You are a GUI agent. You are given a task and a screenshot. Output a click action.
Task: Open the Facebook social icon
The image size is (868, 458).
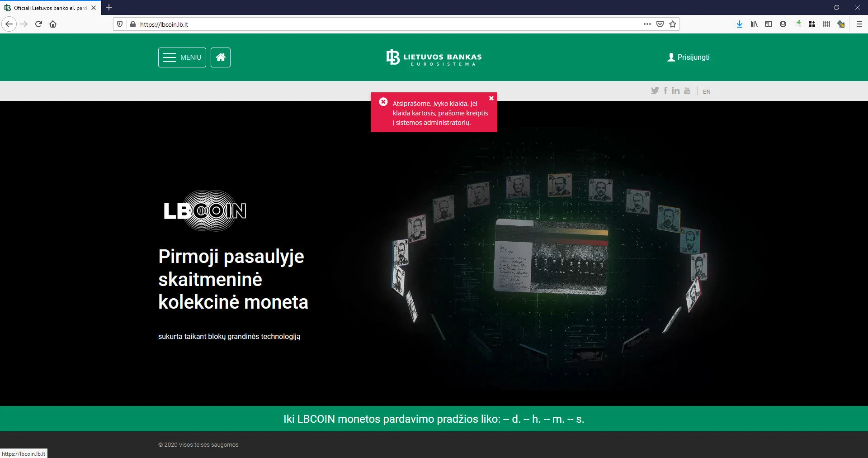[665, 91]
